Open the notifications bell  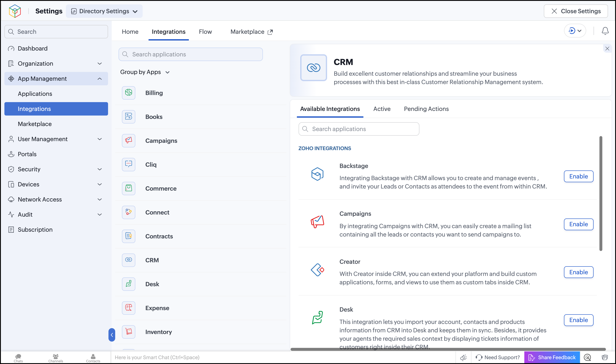click(605, 31)
